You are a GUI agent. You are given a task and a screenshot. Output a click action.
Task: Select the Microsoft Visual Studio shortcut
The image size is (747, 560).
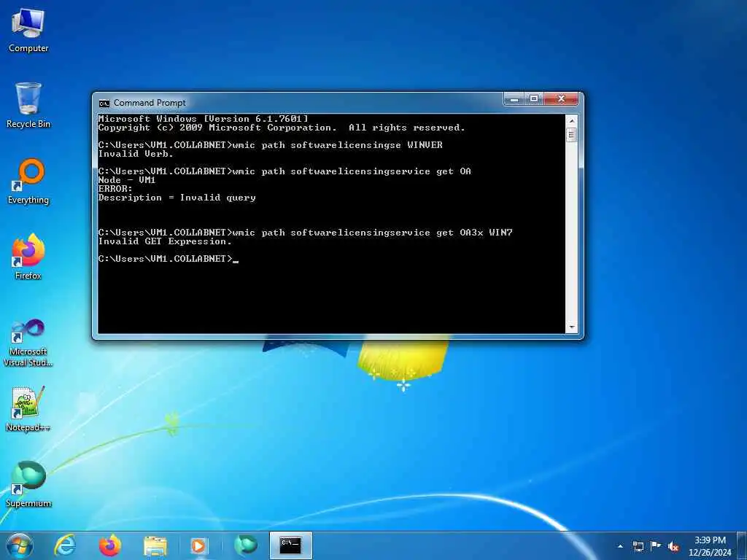pos(28,343)
